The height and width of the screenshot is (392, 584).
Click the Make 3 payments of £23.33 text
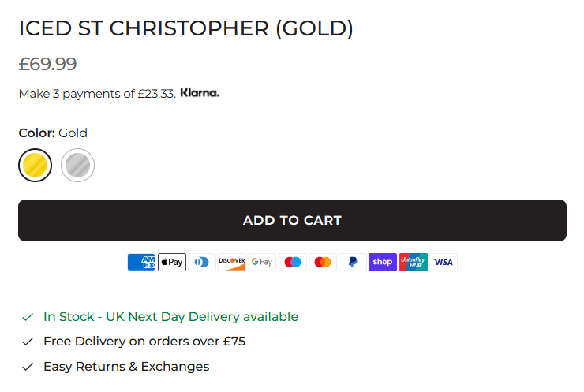[x=97, y=94]
